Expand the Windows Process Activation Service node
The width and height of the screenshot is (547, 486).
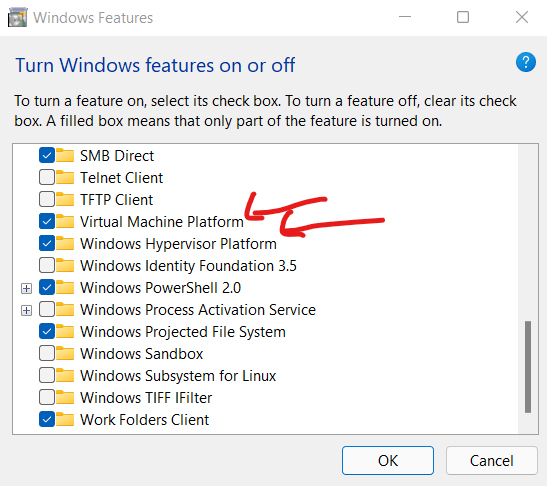point(27,310)
